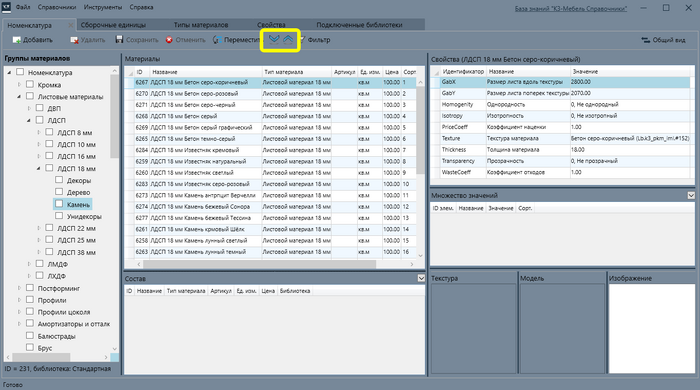
Task: Select the Амортизаторы и отталк tree item
Action: (x=74, y=324)
